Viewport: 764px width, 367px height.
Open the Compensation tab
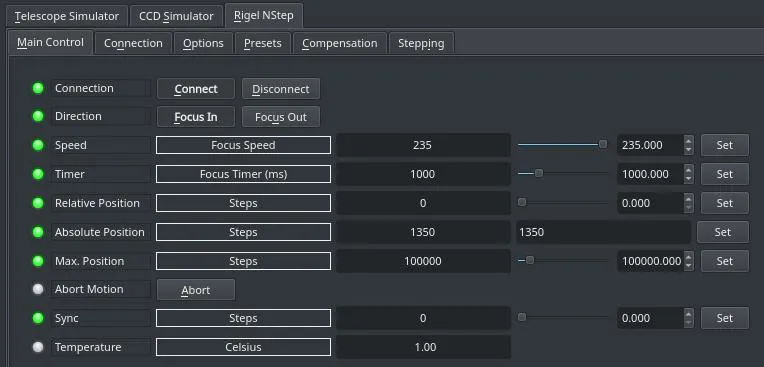click(340, 43)
